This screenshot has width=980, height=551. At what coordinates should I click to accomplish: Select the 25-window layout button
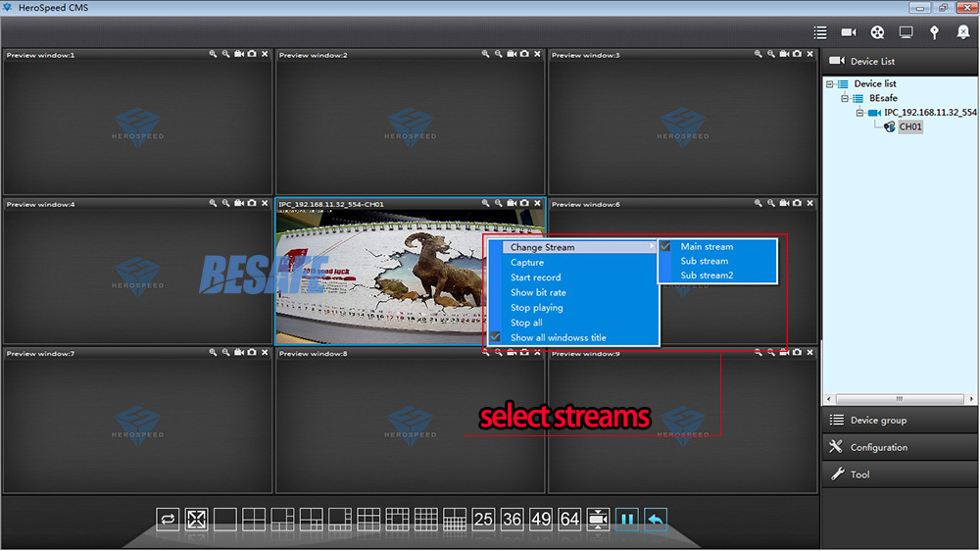(483, 519)
